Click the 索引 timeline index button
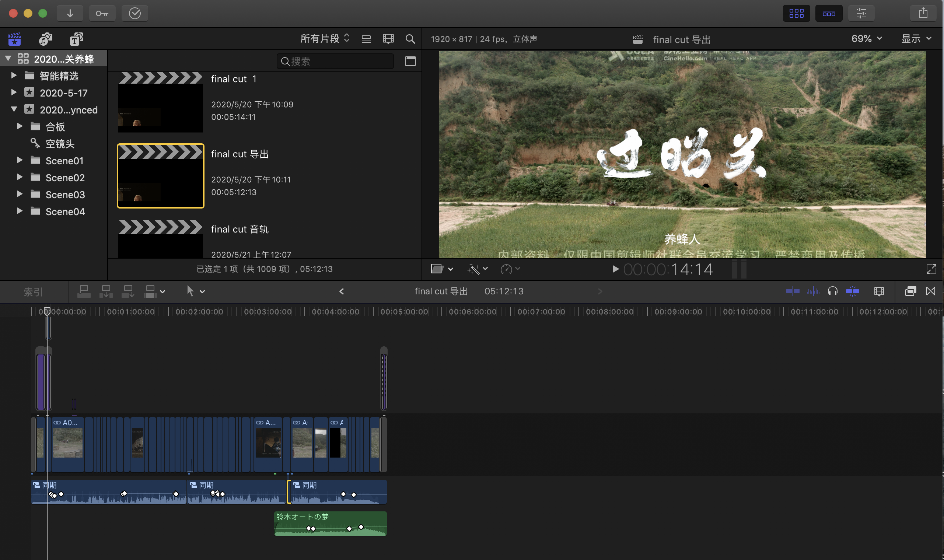 33,292
